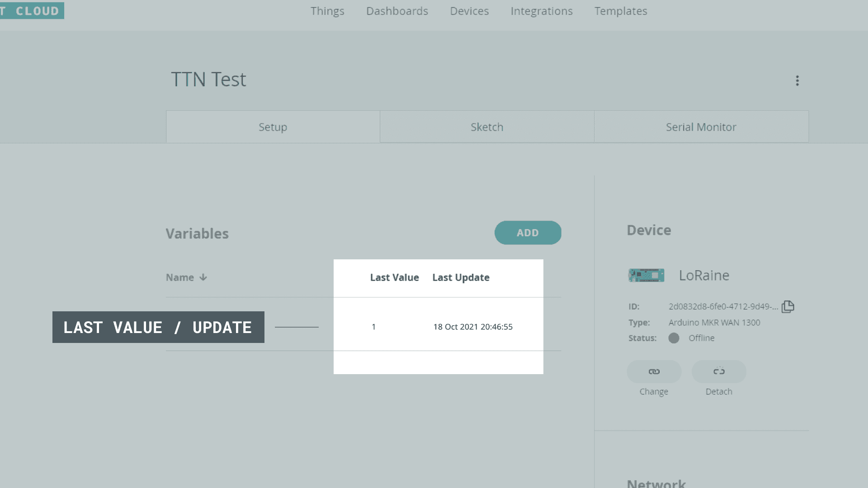This screenshot has width=868, height=488.
Task: Click the IoT Cloud logo
Action: coord(32,10)
